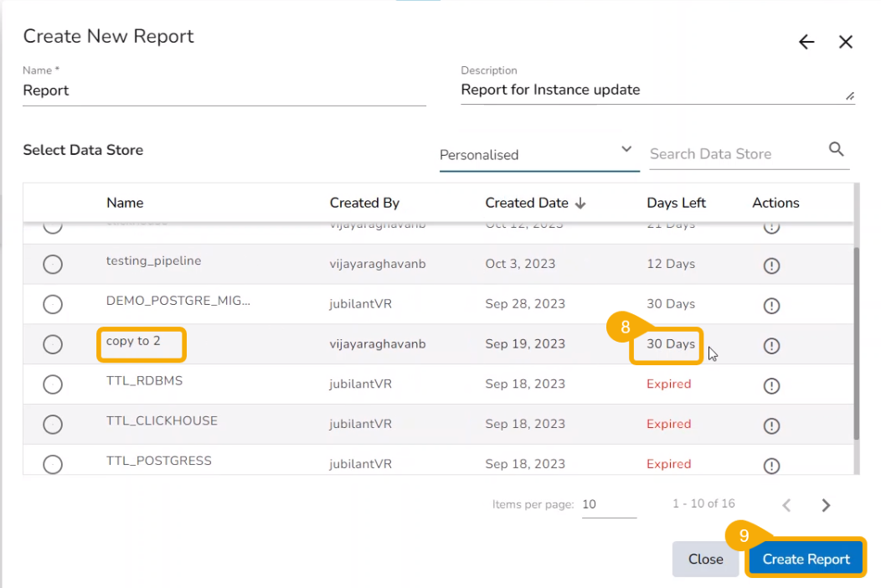Choose the TTL_CLICKHOUSE radio button
Viewport: 881px width, 588px height.
pos(53,425)
